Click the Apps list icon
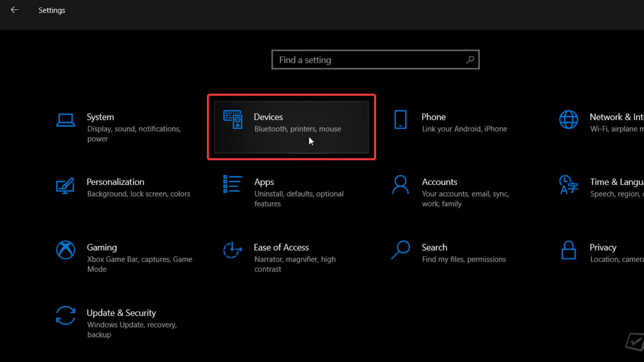Screen dimensions: 644x362 pos(233,184)
